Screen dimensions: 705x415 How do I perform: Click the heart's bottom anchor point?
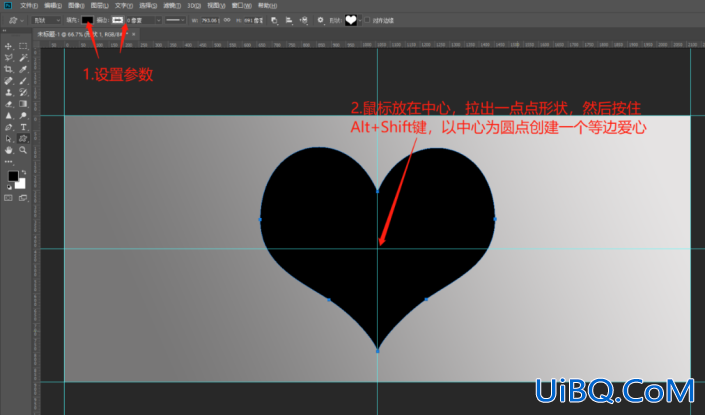click(x=377, y=351)
